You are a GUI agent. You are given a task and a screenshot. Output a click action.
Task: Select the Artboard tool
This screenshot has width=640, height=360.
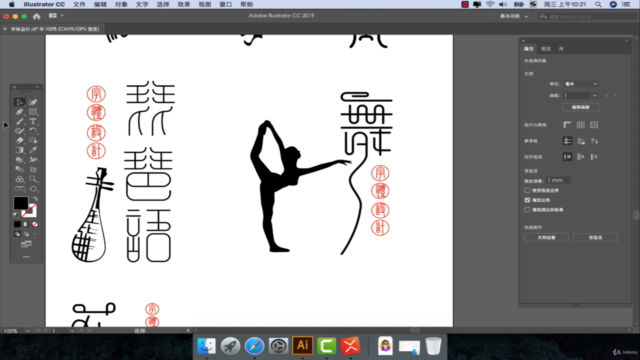33,169
